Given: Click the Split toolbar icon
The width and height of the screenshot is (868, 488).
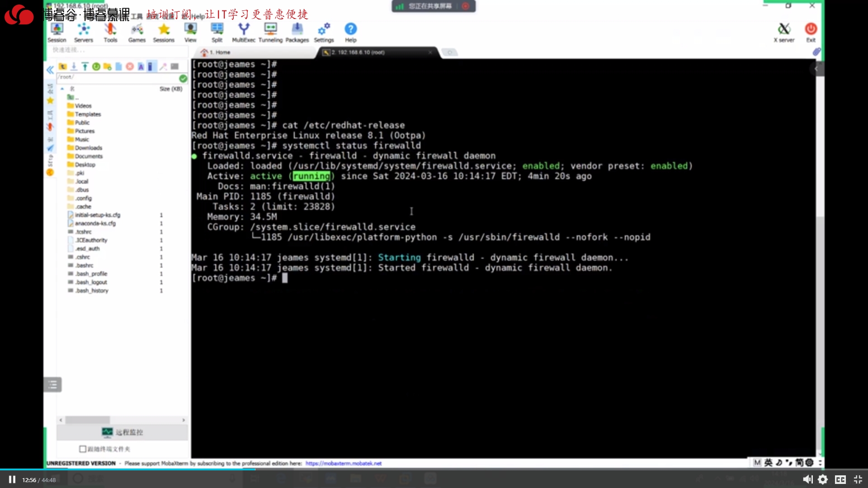Looking at the screenshot, I should pyautogui.click(x=217, y=33).
